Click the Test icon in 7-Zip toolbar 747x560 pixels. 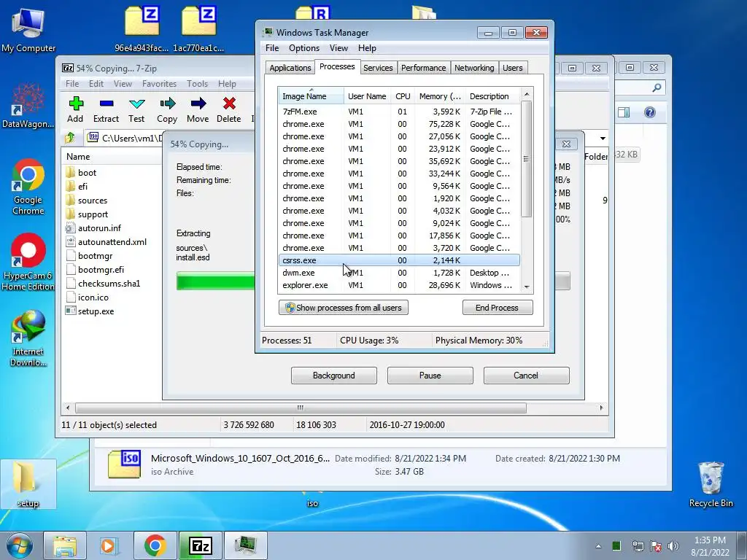(136, 109)
